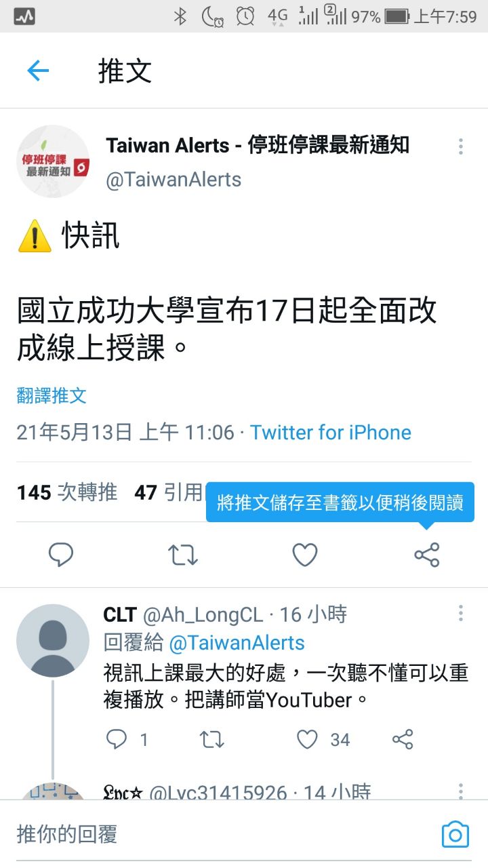Share CLT's reply
Screen dimensions: 488x868
tap(403, 739)
